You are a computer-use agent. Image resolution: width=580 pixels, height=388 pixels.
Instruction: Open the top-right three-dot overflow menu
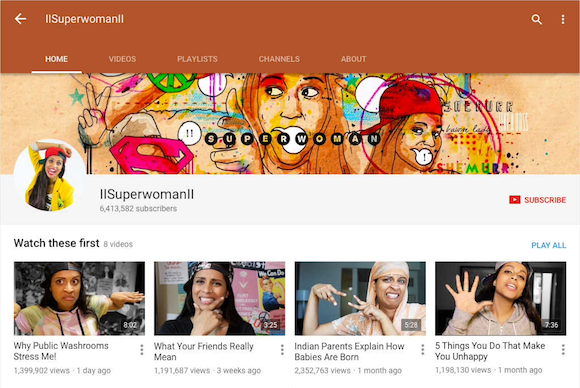(563, 19)
